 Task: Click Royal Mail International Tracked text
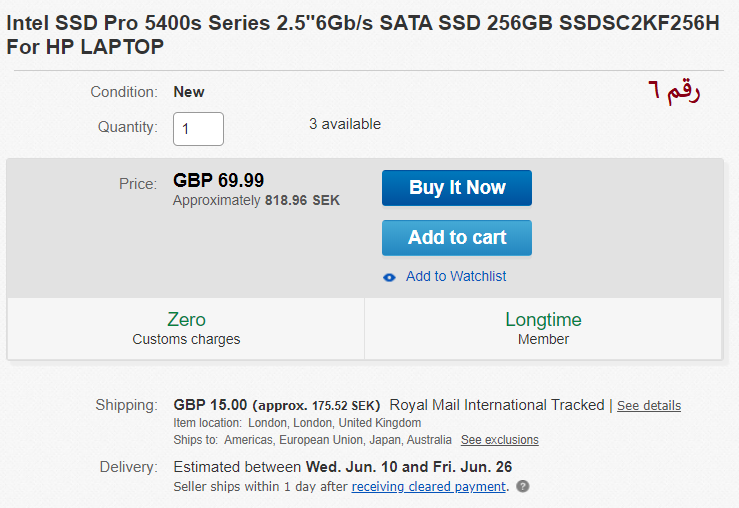tap(497, 405)
